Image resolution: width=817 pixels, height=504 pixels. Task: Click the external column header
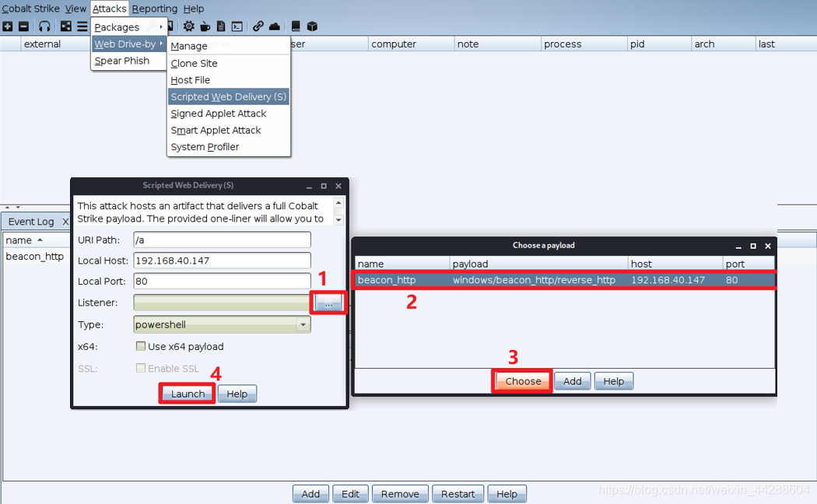(56, 44)
